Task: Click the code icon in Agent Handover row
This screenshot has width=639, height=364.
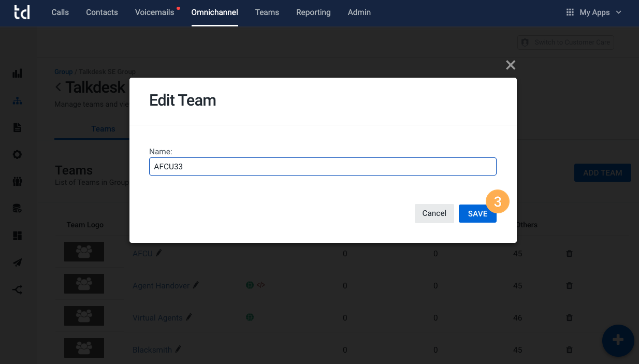Action: pyautogui.click(x=261, y=285)
